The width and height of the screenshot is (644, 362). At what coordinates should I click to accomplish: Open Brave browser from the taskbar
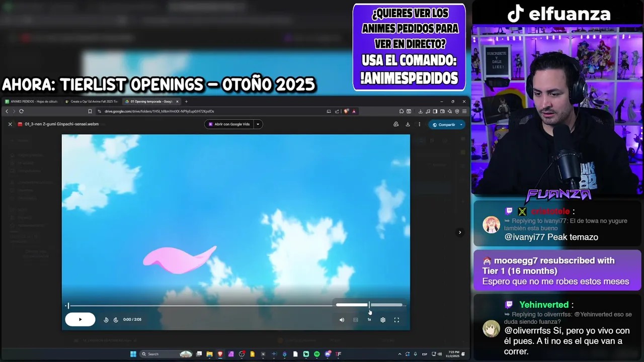point(220,354)
